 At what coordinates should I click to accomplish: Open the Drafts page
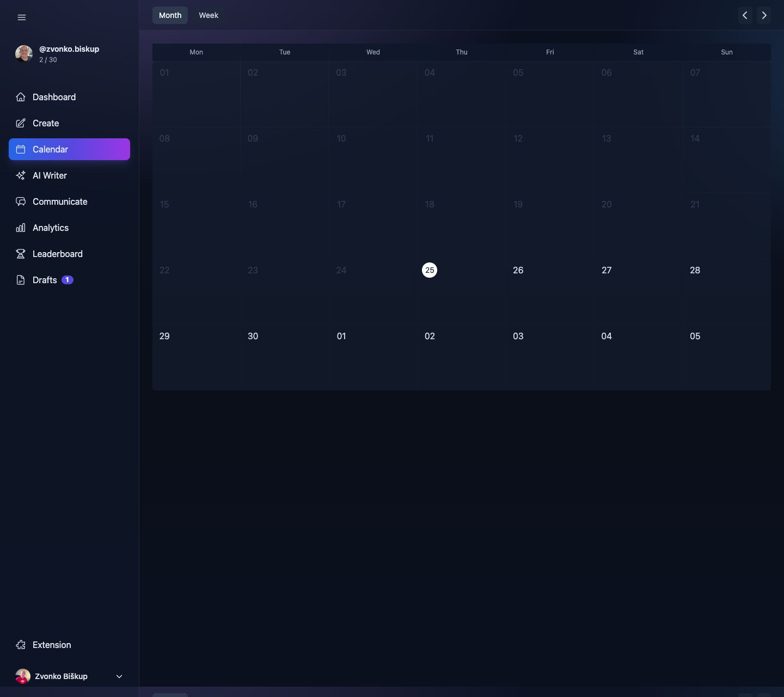click(69, 280)
